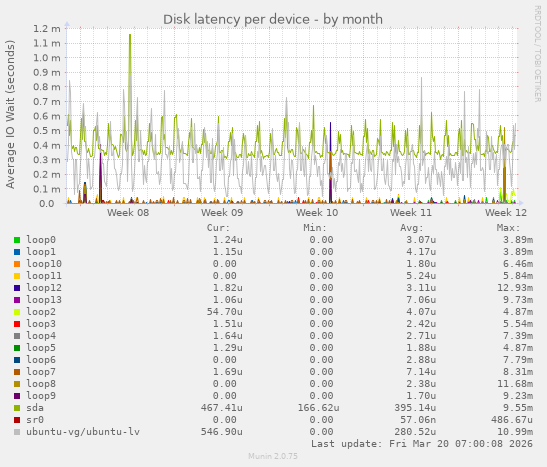Click the sda olive legend swatch
The image size is (547, 467).
(17, 408)
